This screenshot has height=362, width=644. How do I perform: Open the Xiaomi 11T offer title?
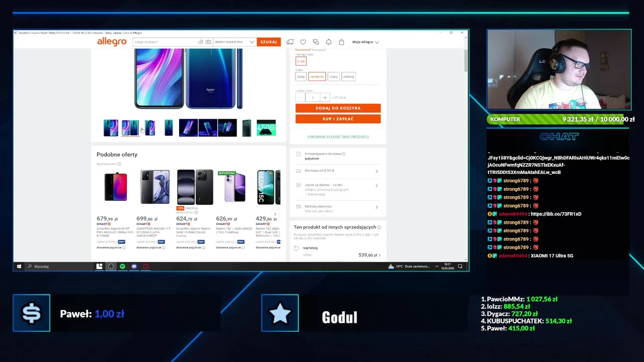click(153, 232)
